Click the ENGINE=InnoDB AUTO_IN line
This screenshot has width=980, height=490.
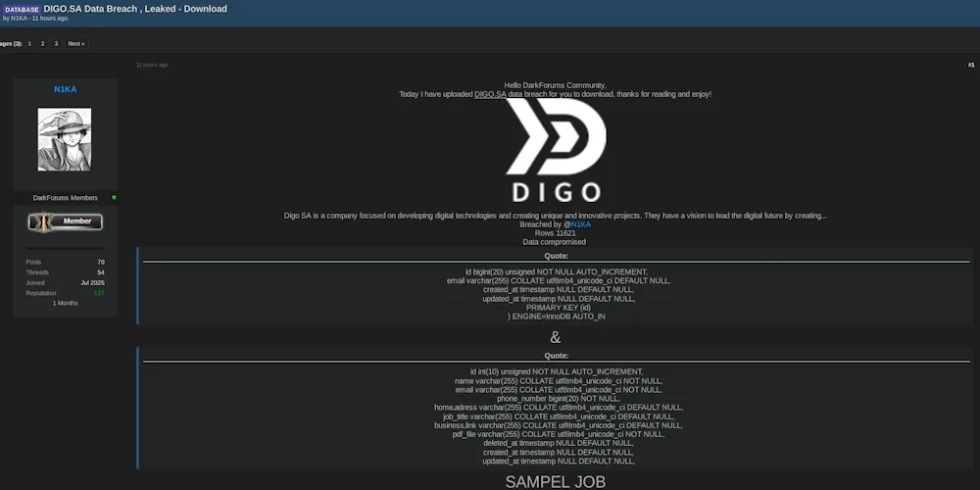[x=557, y=317]
